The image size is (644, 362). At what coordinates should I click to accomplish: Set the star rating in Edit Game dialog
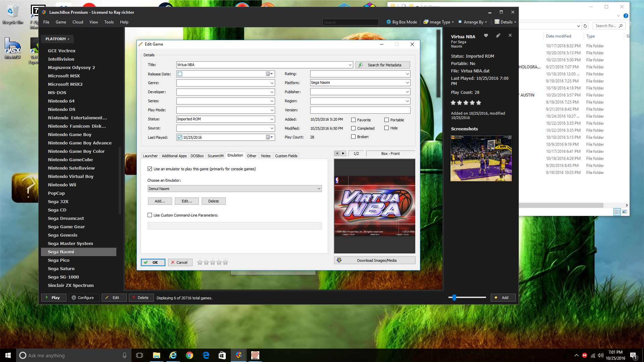[x=213, y=262]
